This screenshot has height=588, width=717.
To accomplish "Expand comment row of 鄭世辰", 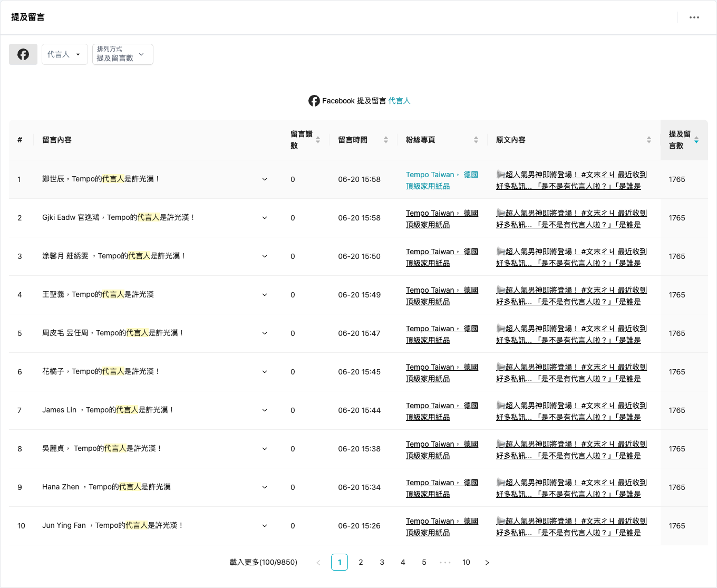I will pos(265,179).
